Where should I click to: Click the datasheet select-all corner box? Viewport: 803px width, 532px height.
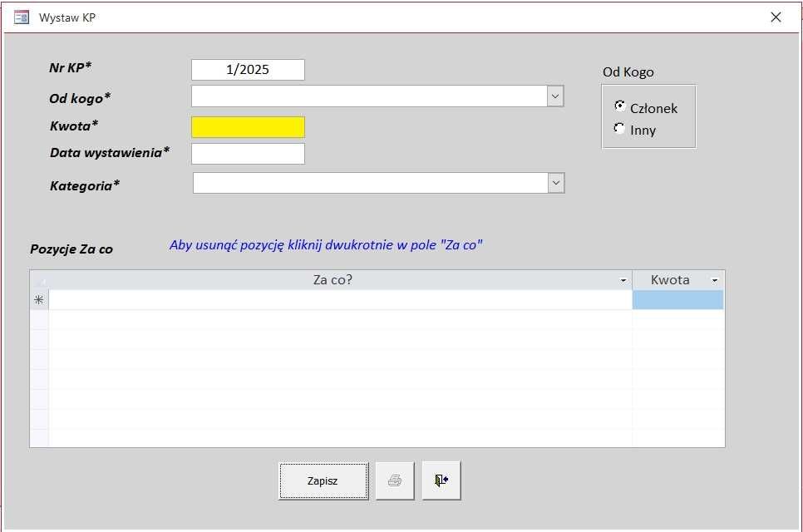coord(39,280)
